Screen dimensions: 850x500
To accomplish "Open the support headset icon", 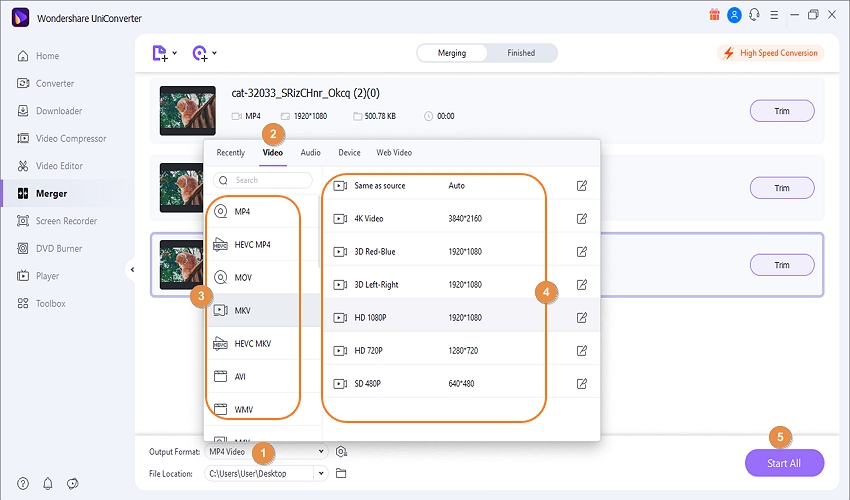I will click(754, 15).
